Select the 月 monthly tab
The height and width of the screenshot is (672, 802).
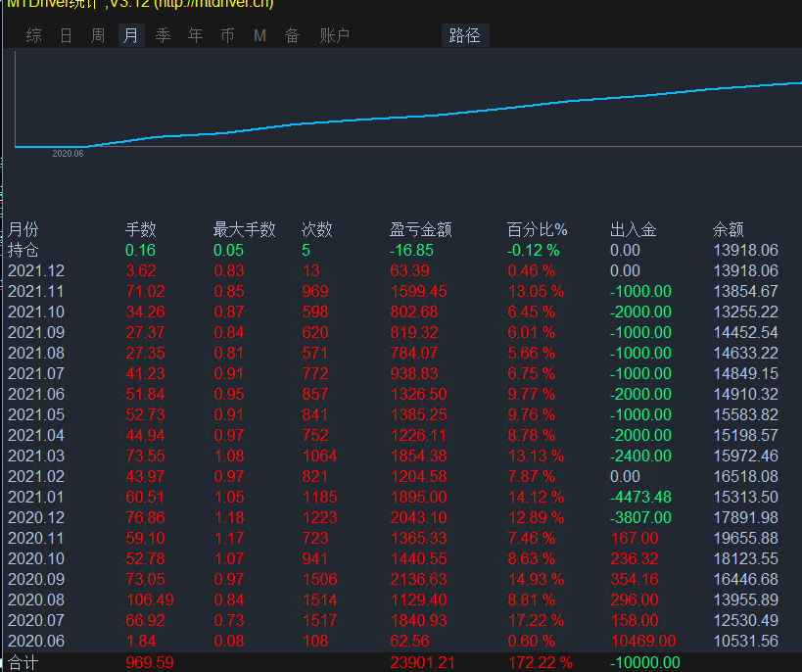[x=131, y=35]
